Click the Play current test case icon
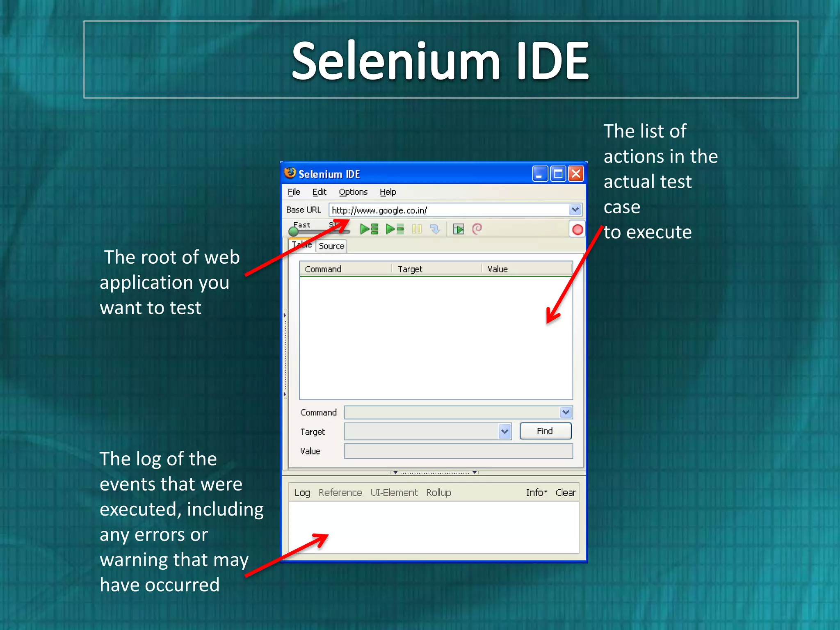The height and width of the screenshot is (630, 840). (x=395, y=229)
